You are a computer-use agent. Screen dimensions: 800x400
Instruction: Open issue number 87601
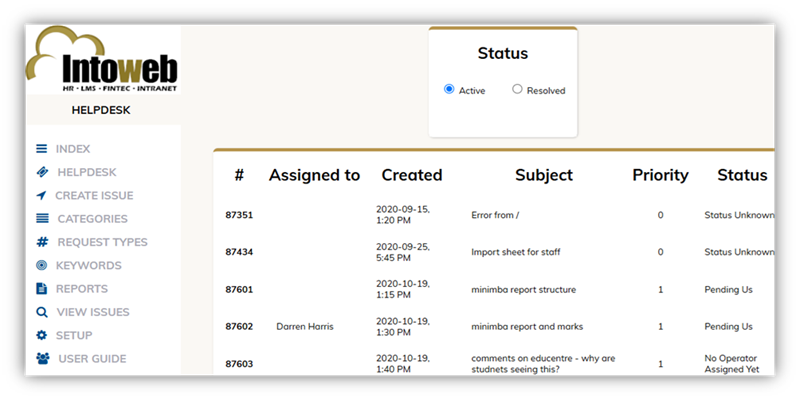coord(239,290)
